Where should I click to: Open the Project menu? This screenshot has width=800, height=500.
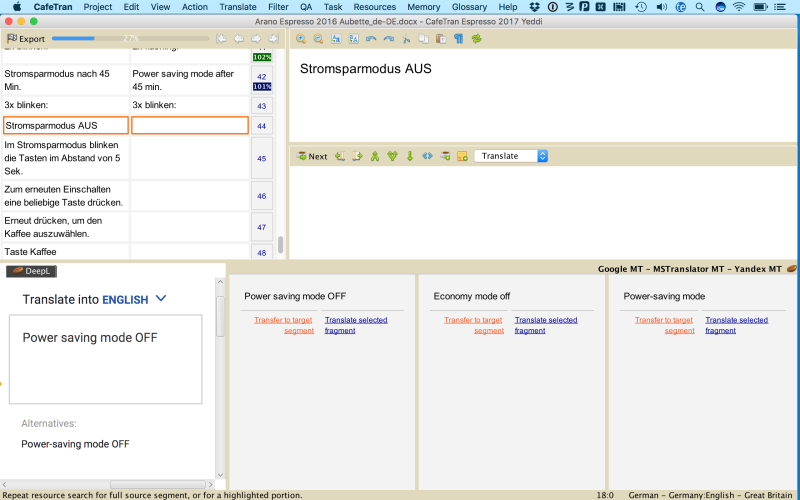coord(97,7)
